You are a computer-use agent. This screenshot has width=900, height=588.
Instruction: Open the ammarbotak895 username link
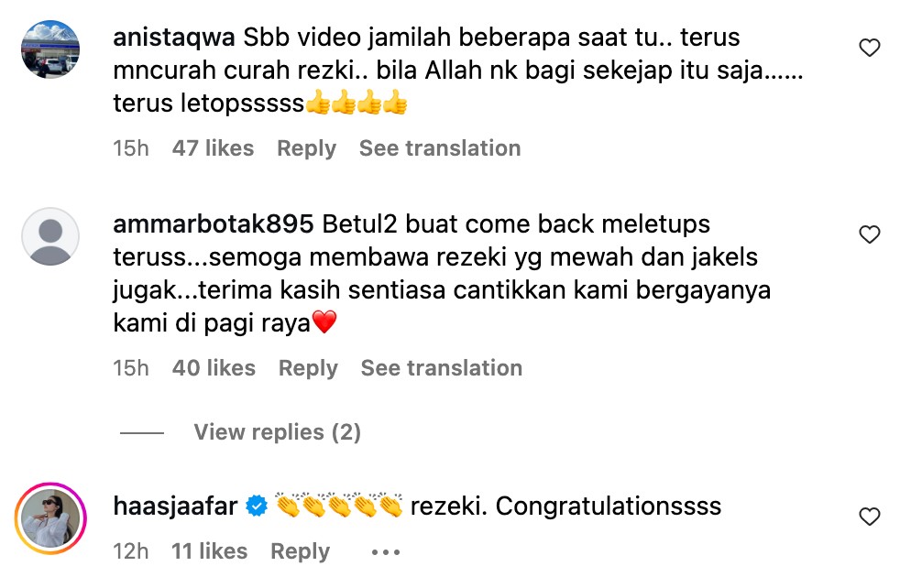coord(214,223)
